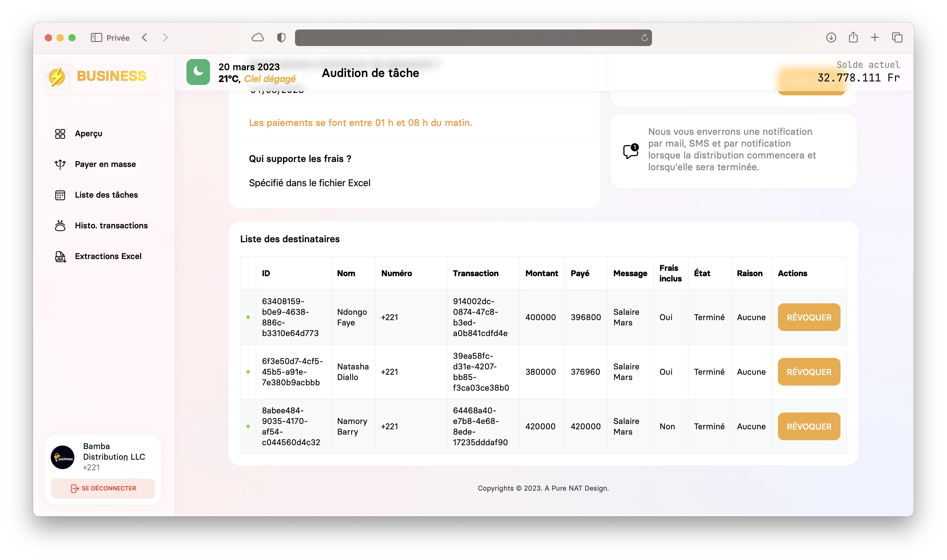Open the Aperçu dashboard icon

pyautogui.click(x=60, y=134)
